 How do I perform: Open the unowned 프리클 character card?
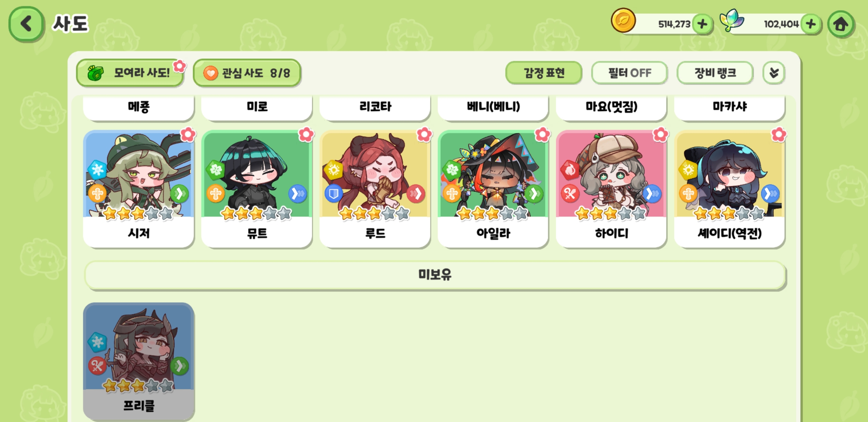(x=139, y=361)
